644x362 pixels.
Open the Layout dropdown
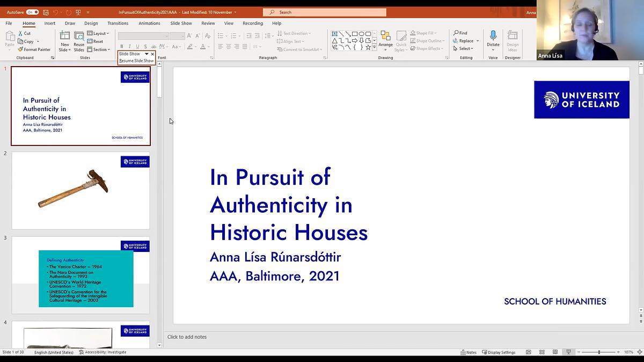98,33
